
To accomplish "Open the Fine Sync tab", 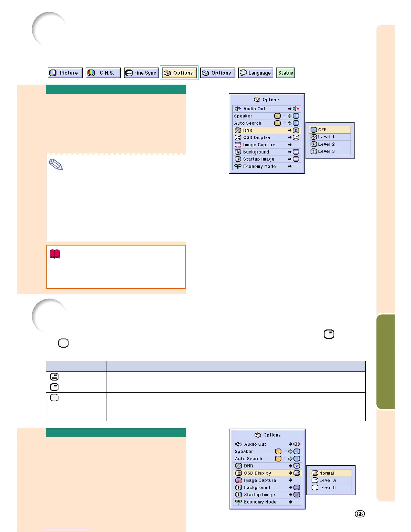I will (x=141, y=73).
